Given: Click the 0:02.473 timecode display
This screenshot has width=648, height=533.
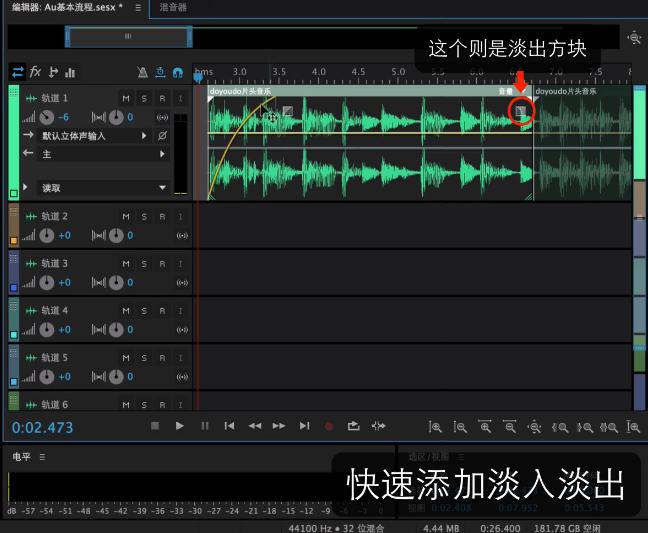Looking at the screenshot, I should point(42,427).
